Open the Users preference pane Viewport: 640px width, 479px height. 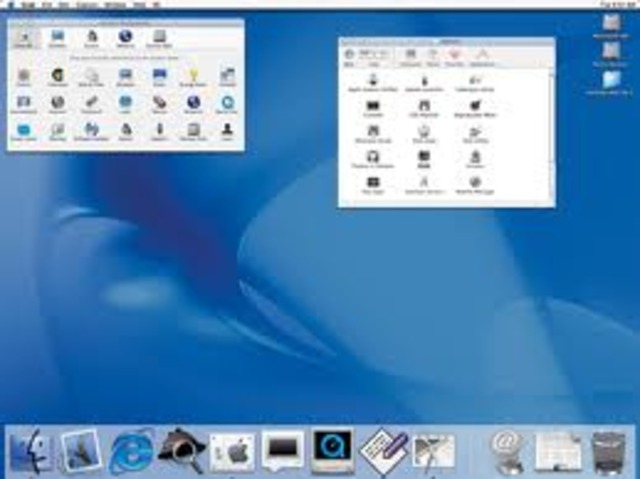tap(227, 132)
